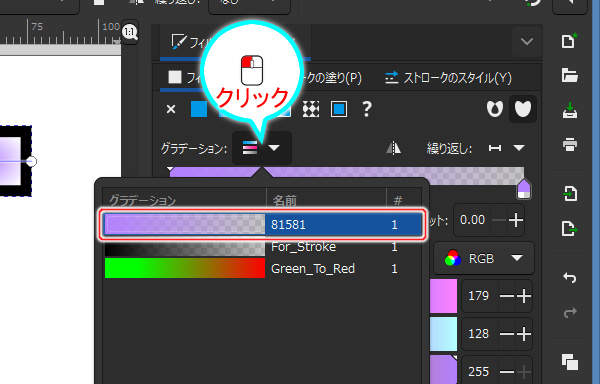The height and width of the screenshot is (384, 600).
Task: Redo with the greyed arrow icon
Action: tap(570, 312)
